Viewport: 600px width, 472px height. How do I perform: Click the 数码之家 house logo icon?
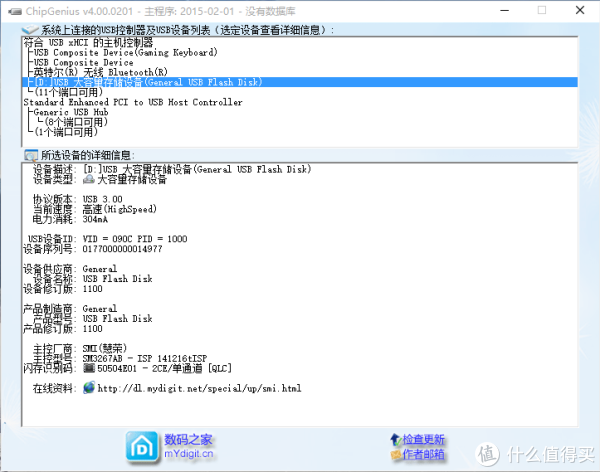[x=142, y=447]
